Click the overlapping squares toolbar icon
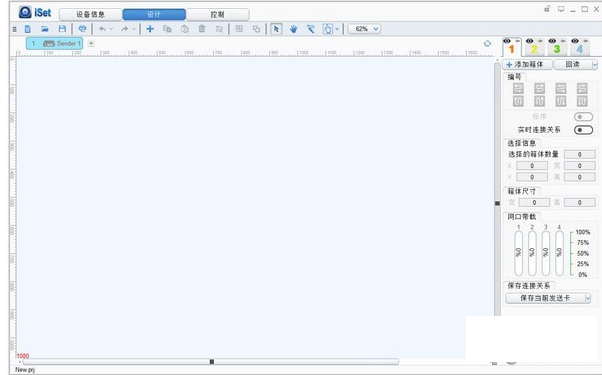The width and height of the screenshot is (602, 375). [x=256, y=29]
